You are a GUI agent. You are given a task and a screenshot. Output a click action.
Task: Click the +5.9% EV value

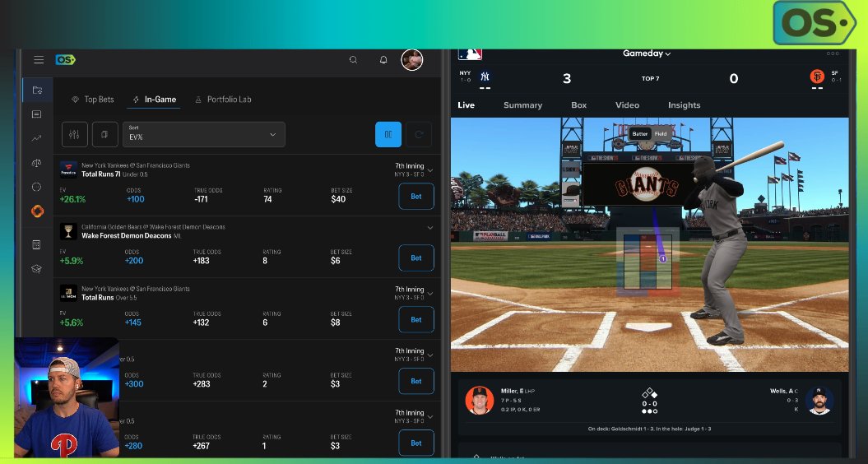[72, 261]
